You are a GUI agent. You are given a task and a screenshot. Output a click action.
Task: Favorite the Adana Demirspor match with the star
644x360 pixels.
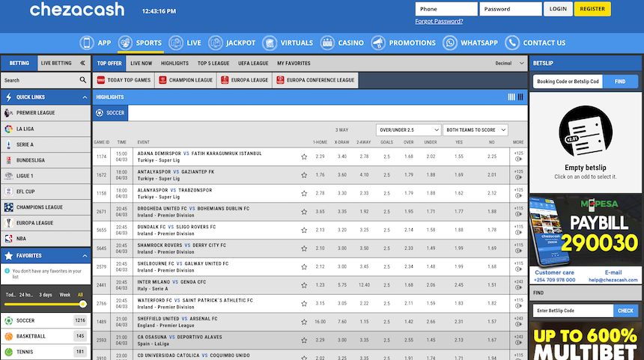tap(304, 157)
